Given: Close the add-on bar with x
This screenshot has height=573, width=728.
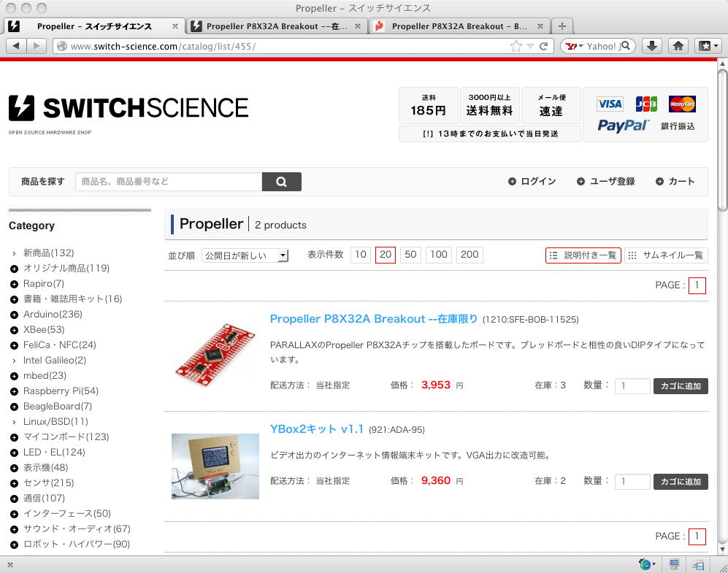Looking at the screenshot, I should coord(10,565).
